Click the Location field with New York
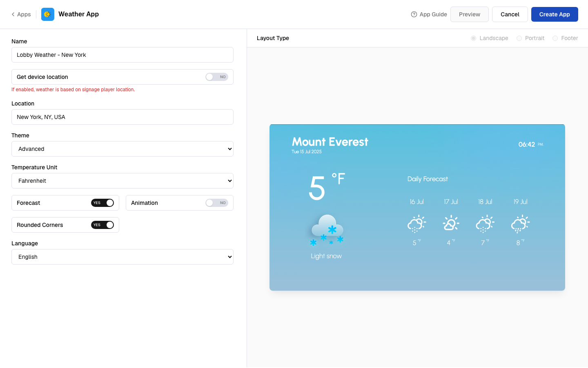Viewport: 588px width, 368px height. tap(122, 117)
